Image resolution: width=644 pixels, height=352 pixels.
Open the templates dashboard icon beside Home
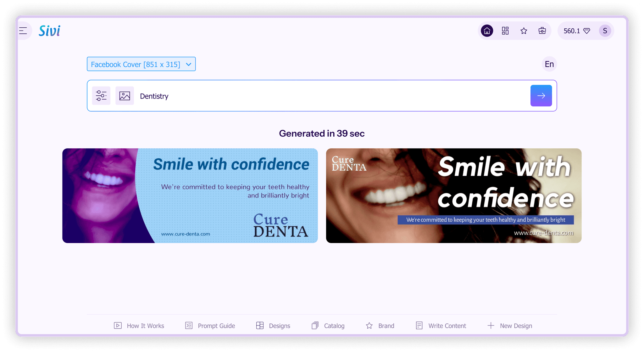[505, 31]
